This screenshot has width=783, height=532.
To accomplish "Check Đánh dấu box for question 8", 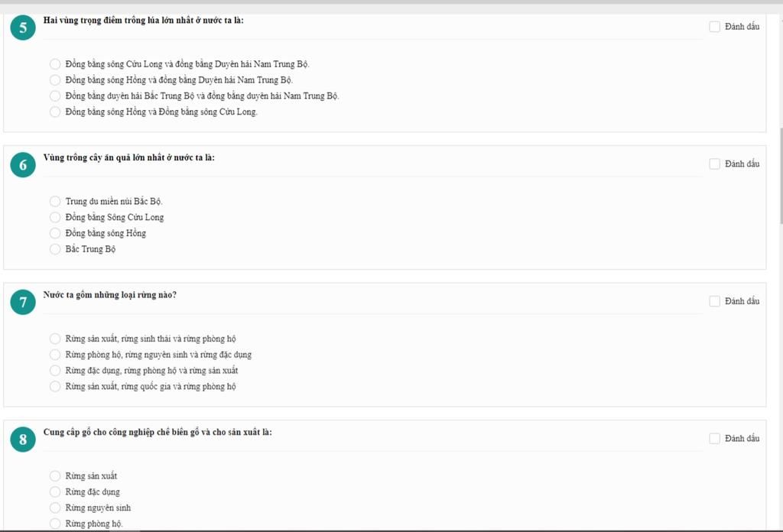I will pos(715,439).
